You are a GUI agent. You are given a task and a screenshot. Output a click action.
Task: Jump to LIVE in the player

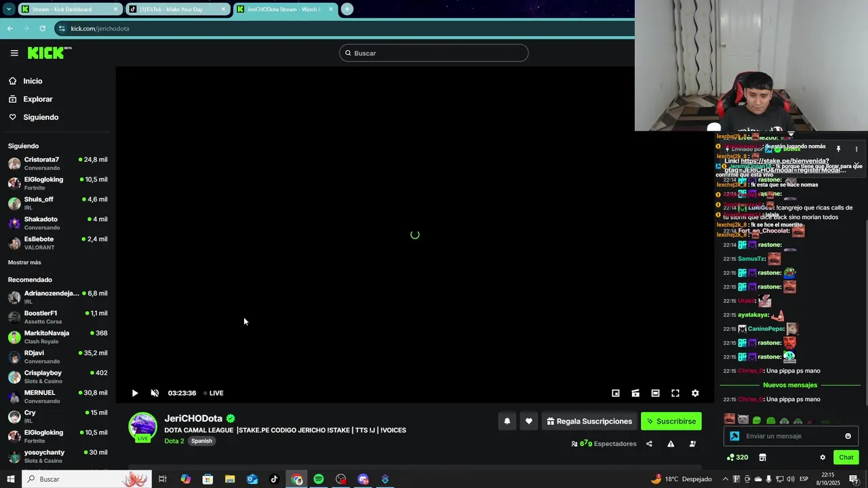(x=214, y=393)
